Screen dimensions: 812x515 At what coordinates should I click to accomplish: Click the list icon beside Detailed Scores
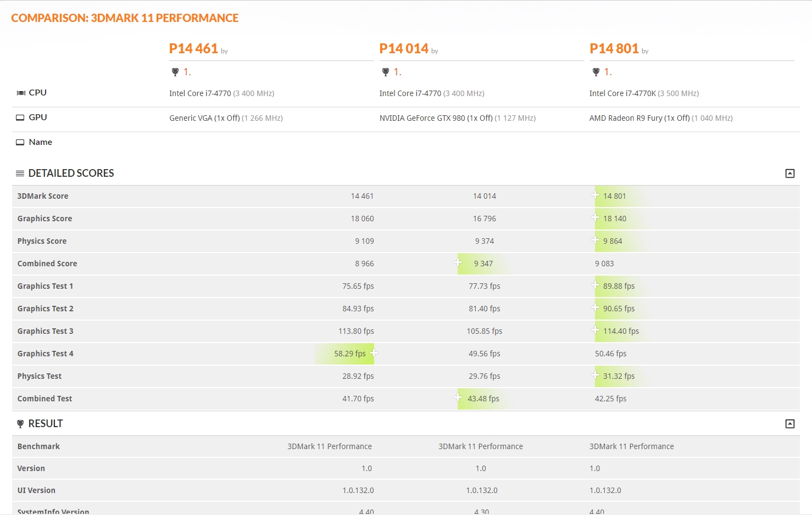(x=20, y=173)
